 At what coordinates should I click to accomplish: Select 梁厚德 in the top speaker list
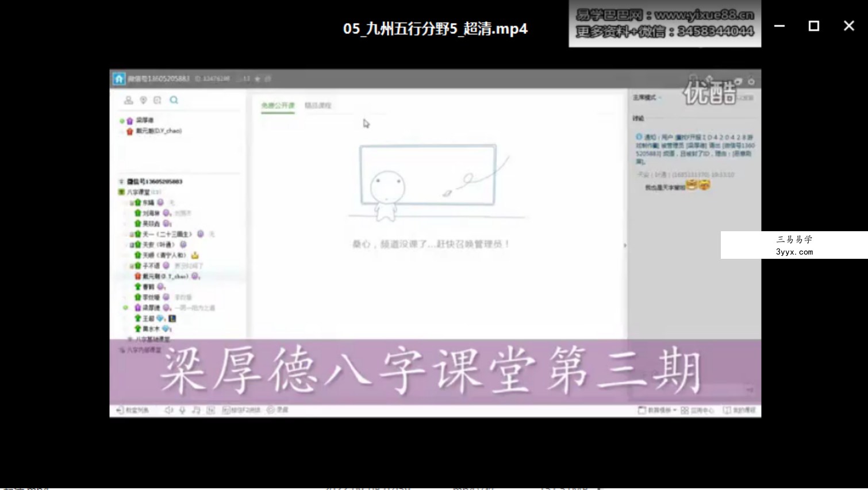pos(145,120)
